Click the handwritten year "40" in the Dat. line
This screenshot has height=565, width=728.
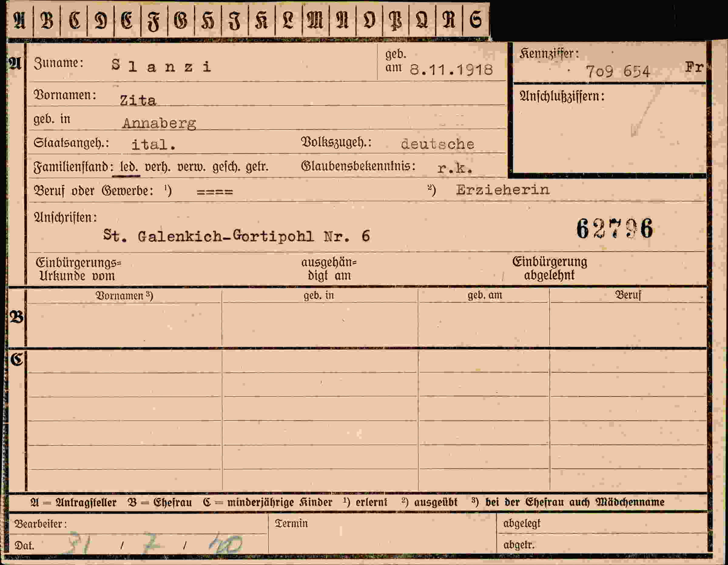[x=226, y=545]
